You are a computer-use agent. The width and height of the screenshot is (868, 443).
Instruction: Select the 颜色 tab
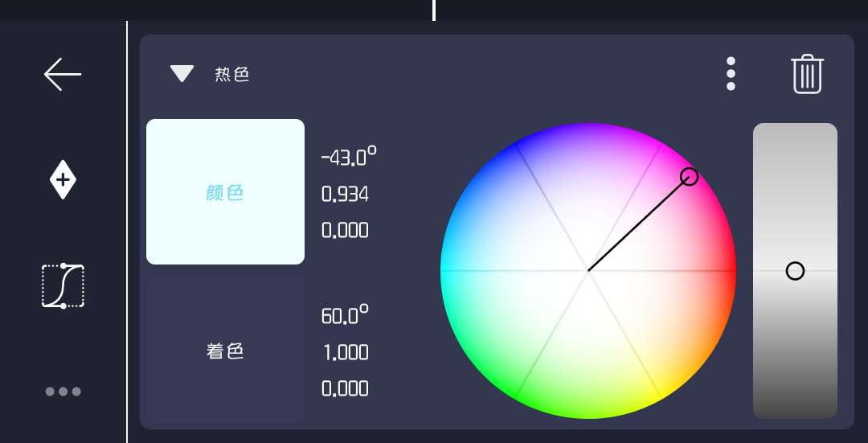(x=225, y=192)
